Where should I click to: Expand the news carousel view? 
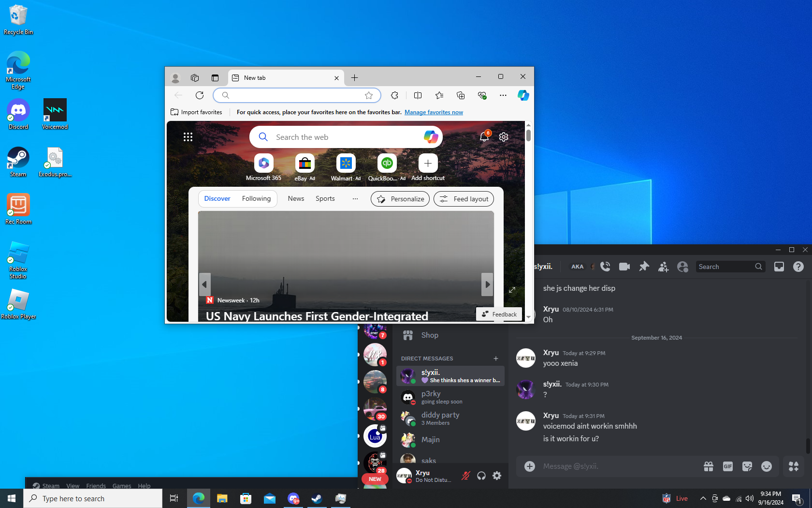tap(512, 290)
